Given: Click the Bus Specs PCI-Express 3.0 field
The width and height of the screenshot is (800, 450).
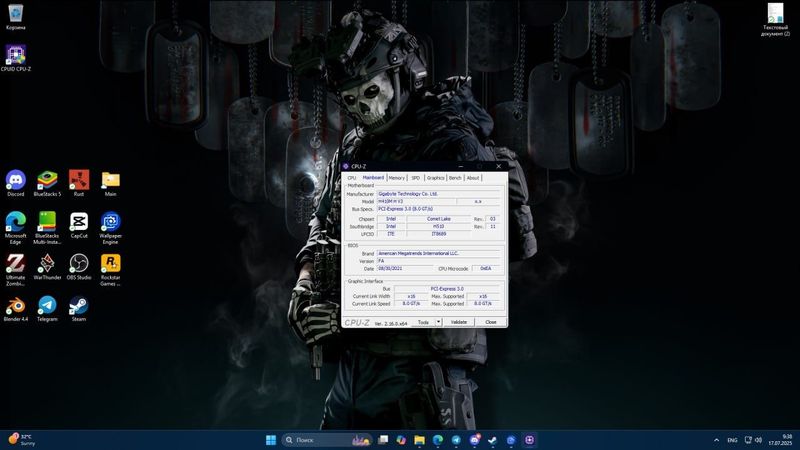Looking at the screenshot, I should coord(438,209).
